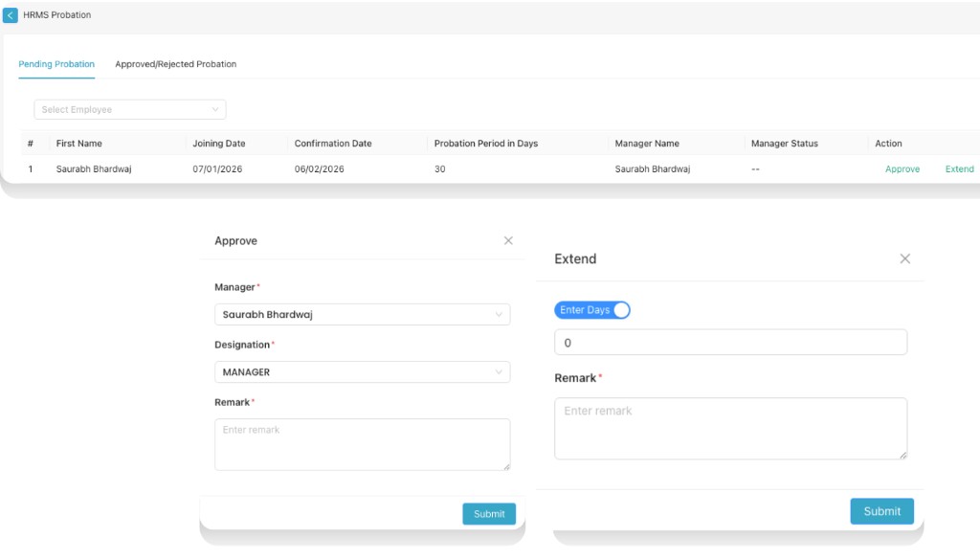The image size is (980, 560).
Task: Click the back arrow icon beside HRMS Probation
Action: [11, 14]
